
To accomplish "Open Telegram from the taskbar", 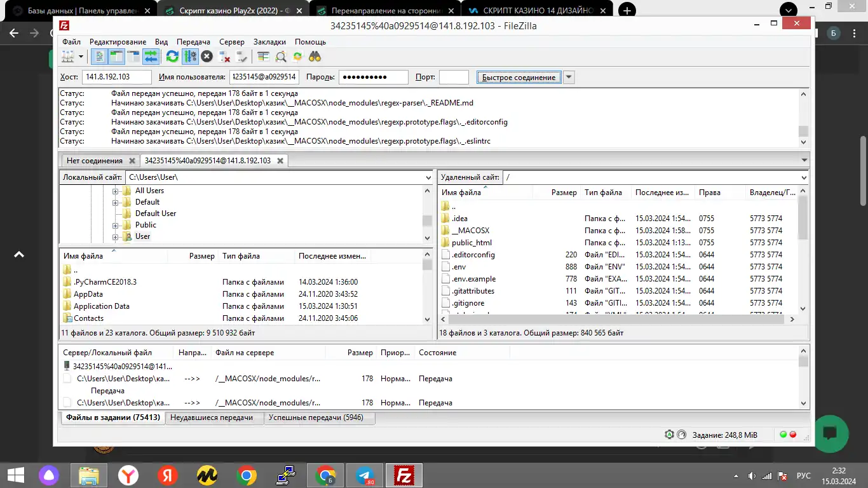I will [x=364, y=475].
